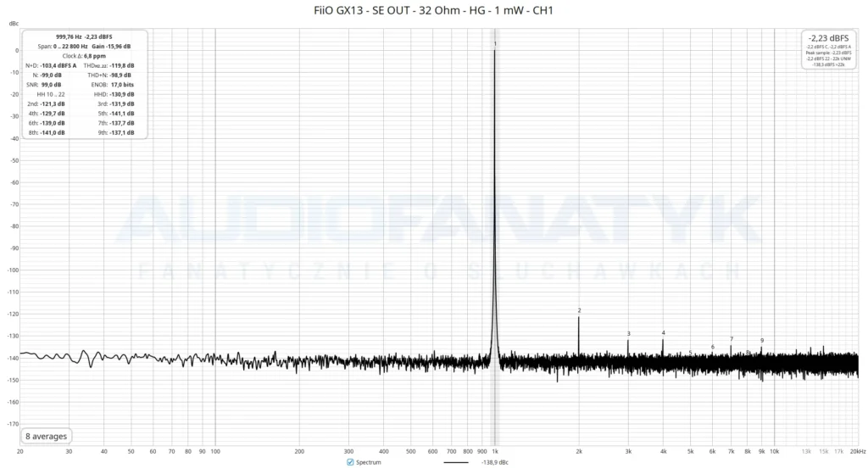Click the second harmonic marker labeled 2
Viewport: 868px width, 468px height.
coord(579,310)
